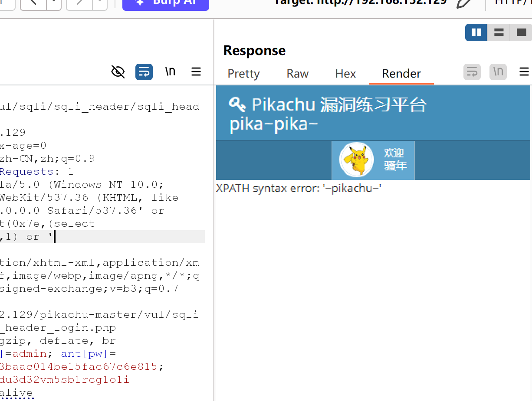Open the forward-history dropdown arrow
This screenshot has width=532, height=401.
pyautogui.click(x=100, y=3)
